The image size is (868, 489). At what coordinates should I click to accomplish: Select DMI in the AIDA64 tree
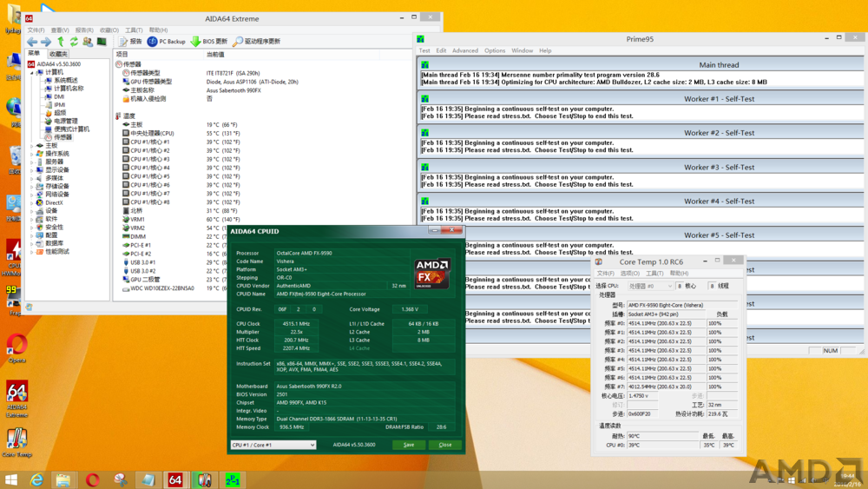pos(59,96)
